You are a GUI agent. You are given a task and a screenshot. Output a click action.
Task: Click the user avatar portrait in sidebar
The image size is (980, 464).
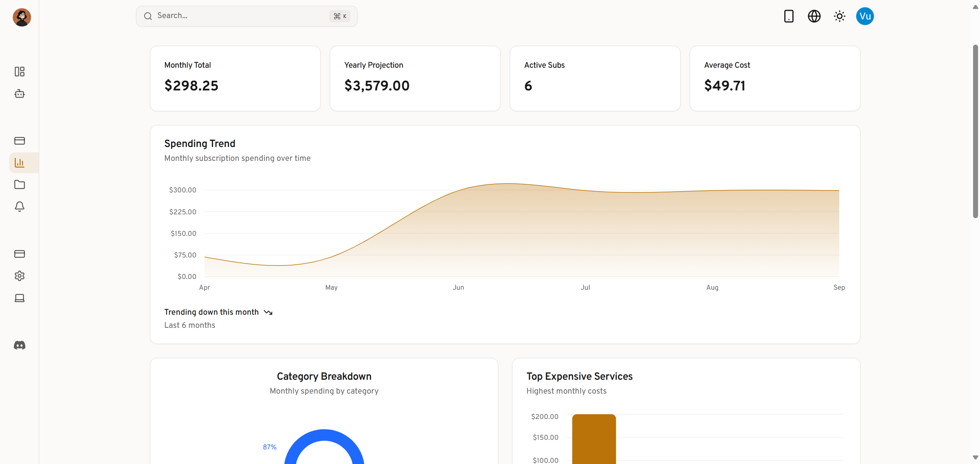tap(22, 17)
